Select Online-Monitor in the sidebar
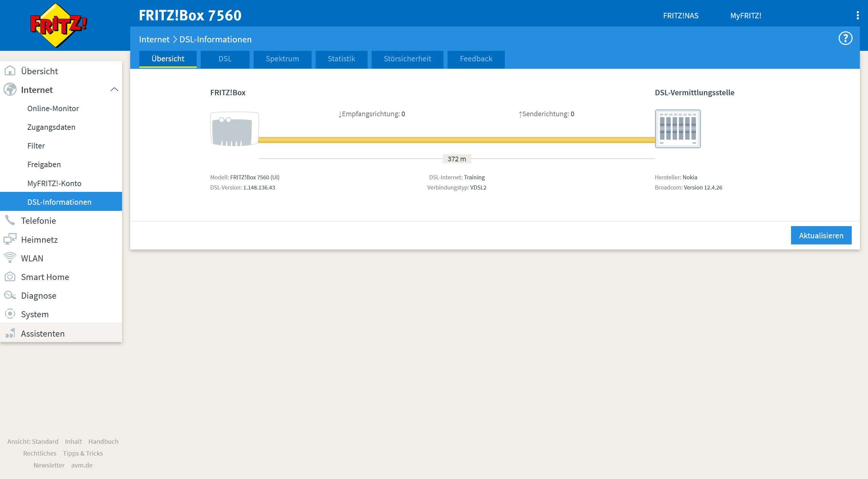Screen dimensions: 868x479 pos(53,108)
